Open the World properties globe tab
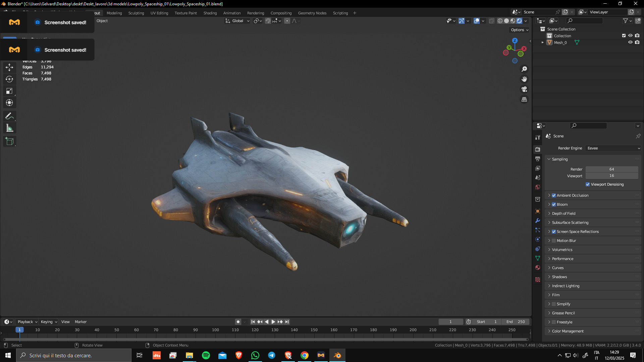The image size is (644, 362). 538,187
